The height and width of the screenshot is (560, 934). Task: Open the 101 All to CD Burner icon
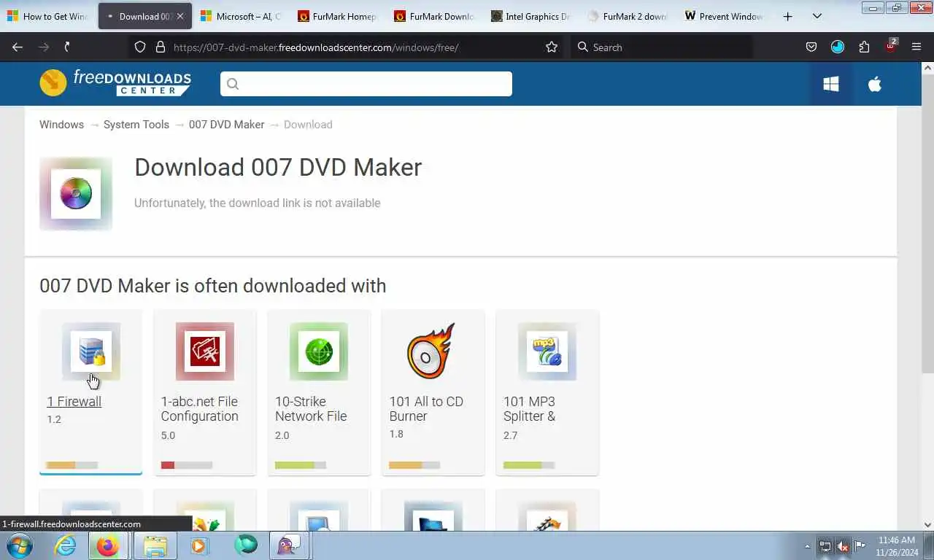point(433,351)
